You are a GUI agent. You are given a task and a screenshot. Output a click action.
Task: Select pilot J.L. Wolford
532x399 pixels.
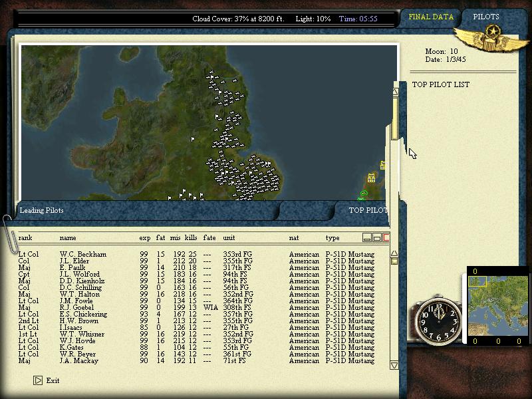click(x=80, y=274)
